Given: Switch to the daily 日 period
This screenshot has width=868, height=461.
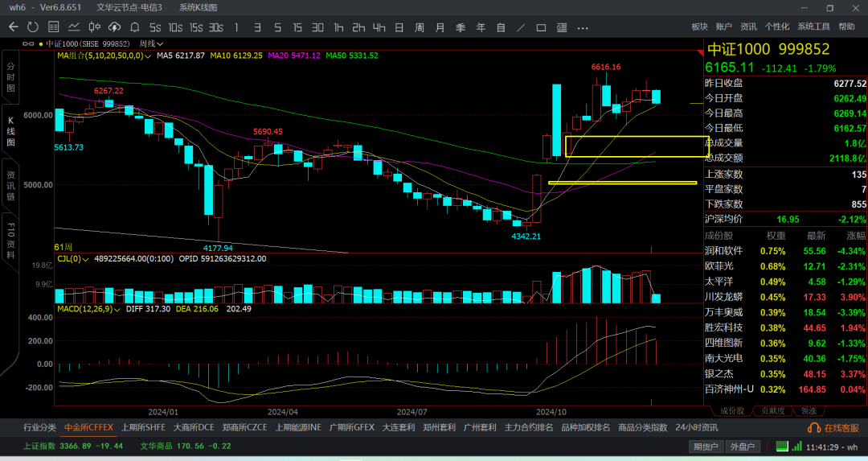Looking at the screenshot, I should point(399,27).
